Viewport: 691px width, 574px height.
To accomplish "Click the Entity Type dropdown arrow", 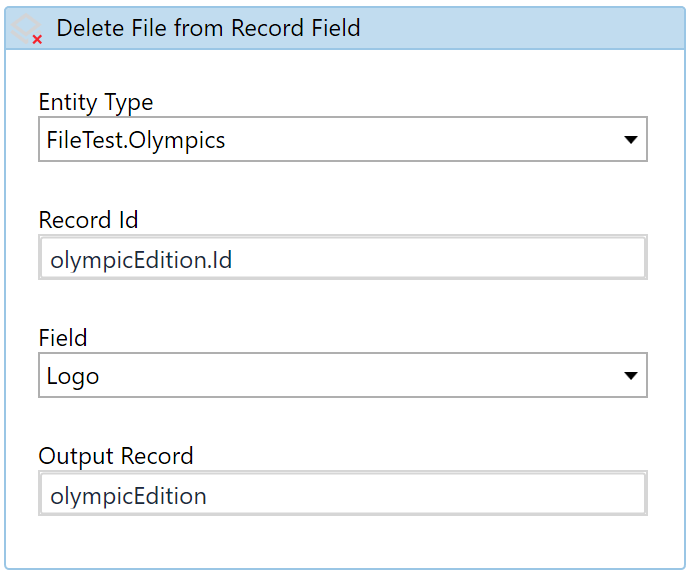I will tap(631, 140).
